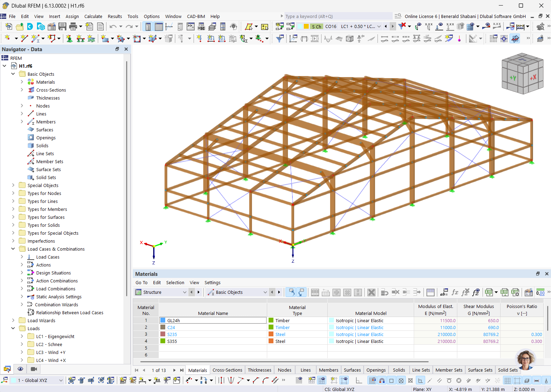
Task: Click the red-cross filter icon
Action: pyautogui.click(x=402, y=26)
